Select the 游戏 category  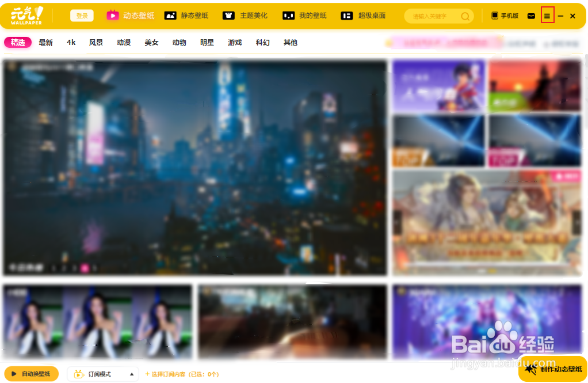pyautogui.click(x=235, y=43)
